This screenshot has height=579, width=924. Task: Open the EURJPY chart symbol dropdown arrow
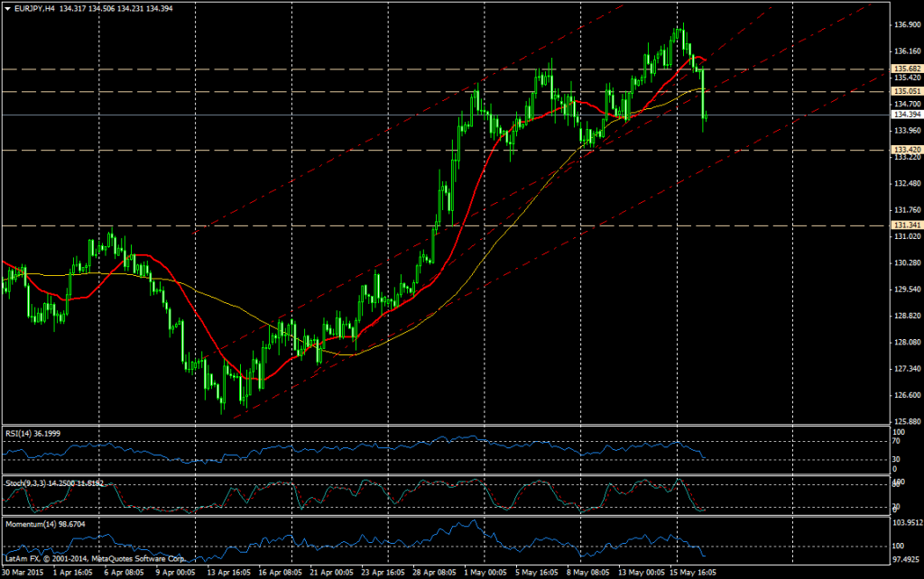(x=9, y=7)
